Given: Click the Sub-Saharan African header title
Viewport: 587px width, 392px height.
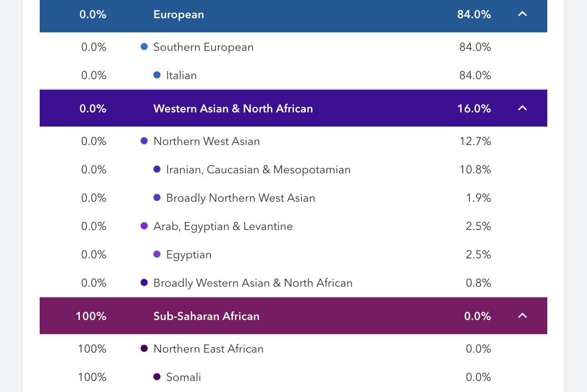Looking at the screenshot, I should point(206,316).
